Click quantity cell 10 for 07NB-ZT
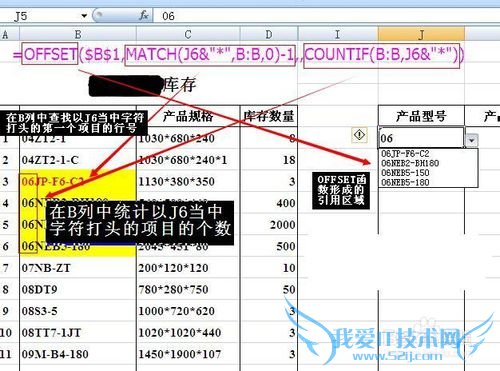 coord(269,268)
